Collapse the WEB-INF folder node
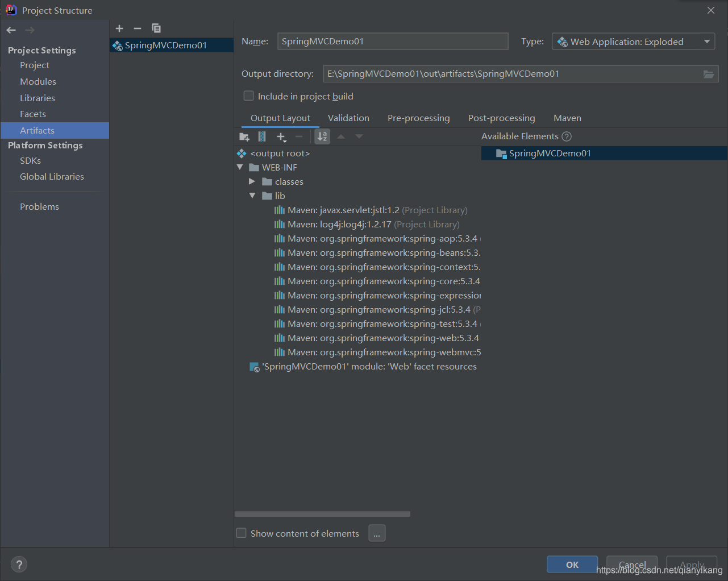Image resolution: width=728 pixels, height=581 pixels. [240, 167]
